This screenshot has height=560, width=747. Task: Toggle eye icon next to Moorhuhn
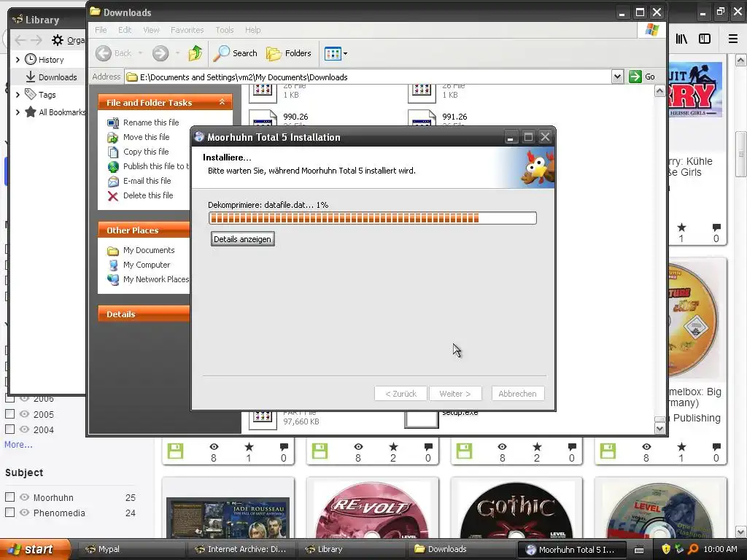click(24, 497)
